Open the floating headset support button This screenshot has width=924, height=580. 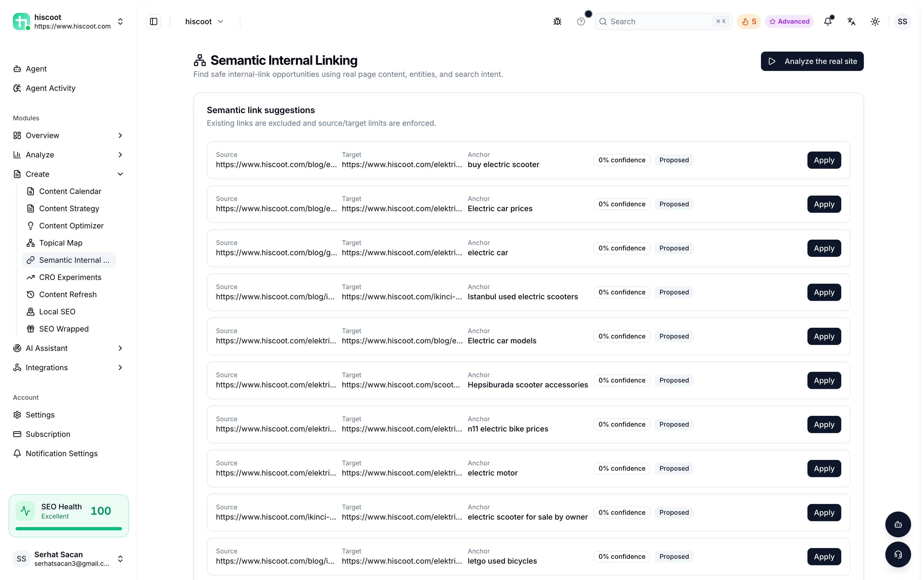(x=898, y=554)
